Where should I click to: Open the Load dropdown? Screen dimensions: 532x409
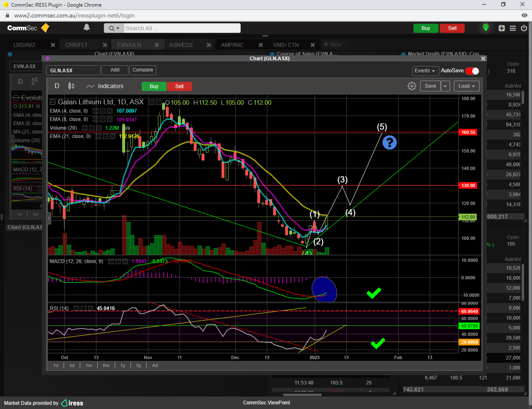click(467, 86)
